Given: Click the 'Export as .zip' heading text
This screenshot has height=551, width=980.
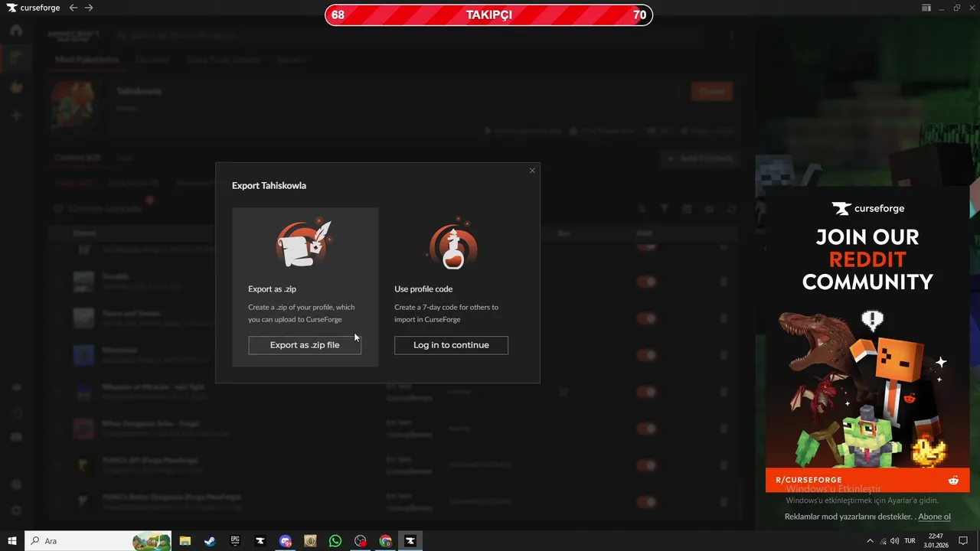Looking at the screenshot, I should pyautogui.click(x=272, y=289).
